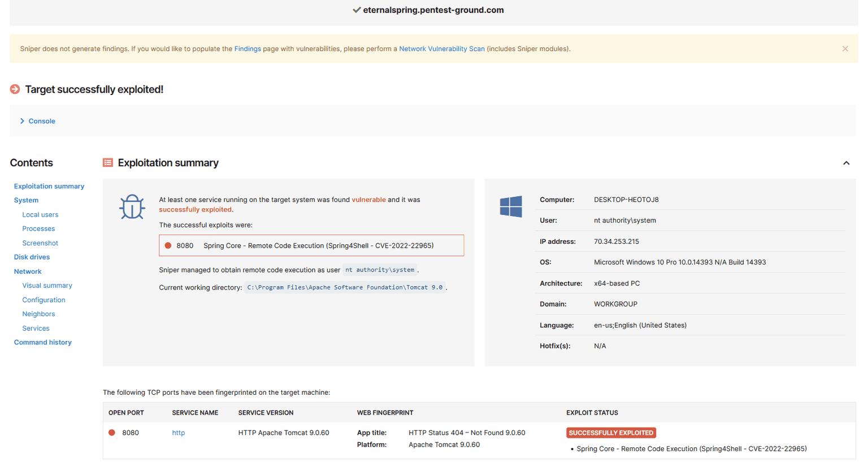
Task: Click red dot in Spring4Shell exploit box
Action: coord(168,245)
